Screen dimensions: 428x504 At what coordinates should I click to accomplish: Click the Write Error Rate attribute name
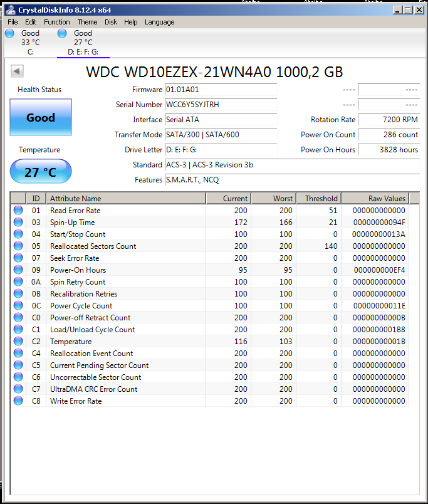click(x=76, y=401)
